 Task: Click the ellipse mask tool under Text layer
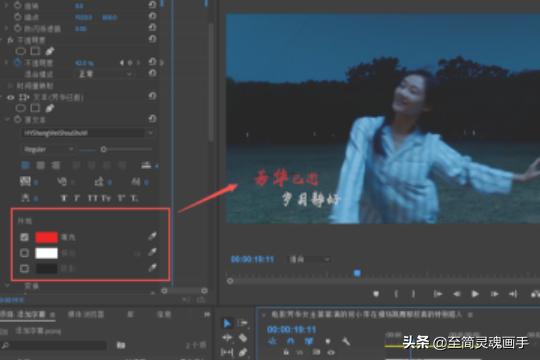pos(21,109)
